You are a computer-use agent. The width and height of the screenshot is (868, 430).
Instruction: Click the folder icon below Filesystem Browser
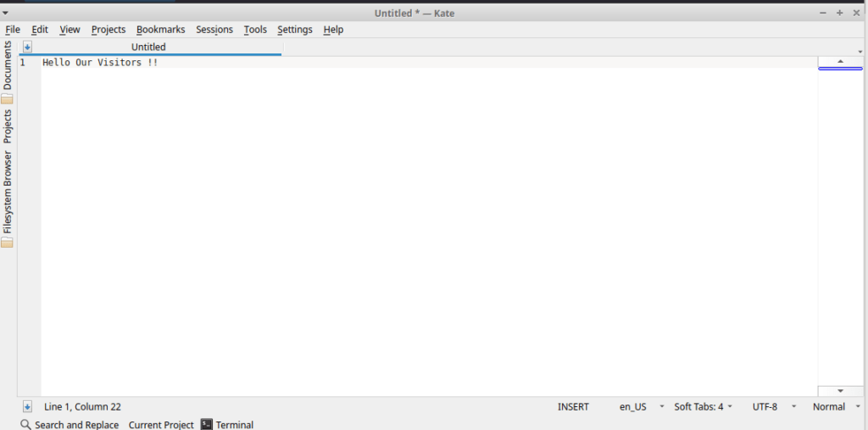[7, 243]
